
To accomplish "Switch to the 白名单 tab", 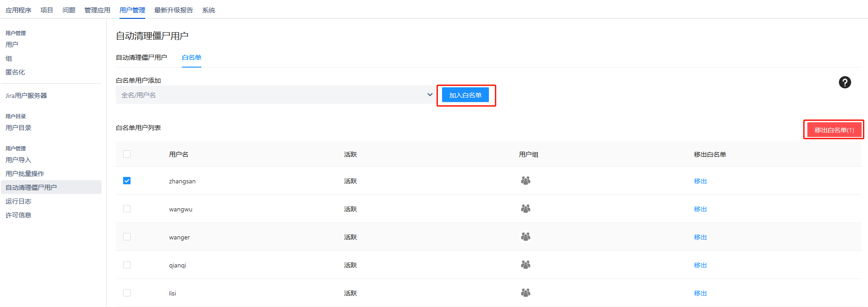I will (192, 57).
